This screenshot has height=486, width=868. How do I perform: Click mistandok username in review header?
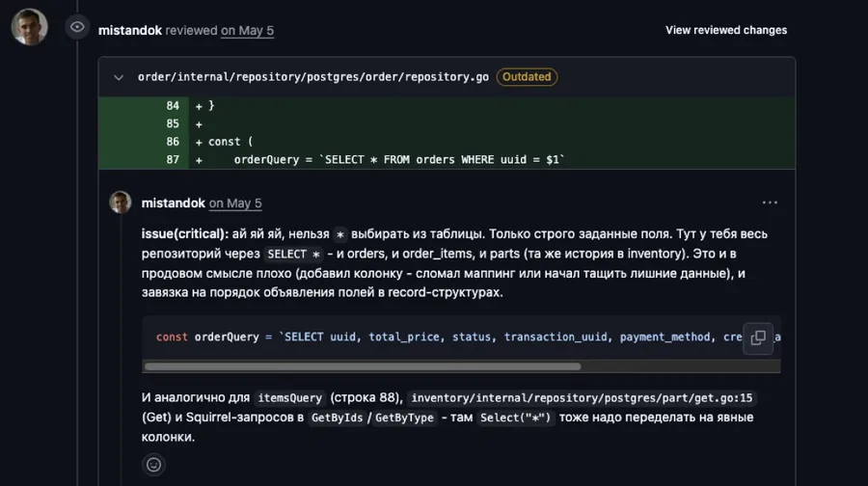(130, 31)
